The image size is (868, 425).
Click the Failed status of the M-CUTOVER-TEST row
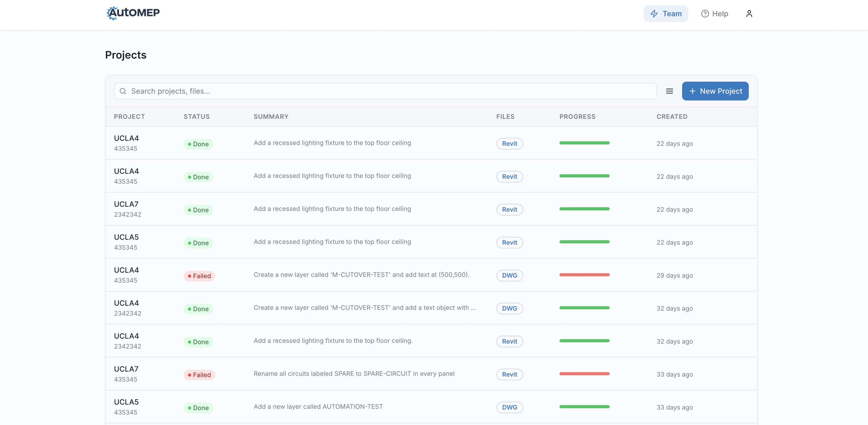pyautogui.click(x=199, y=276)
